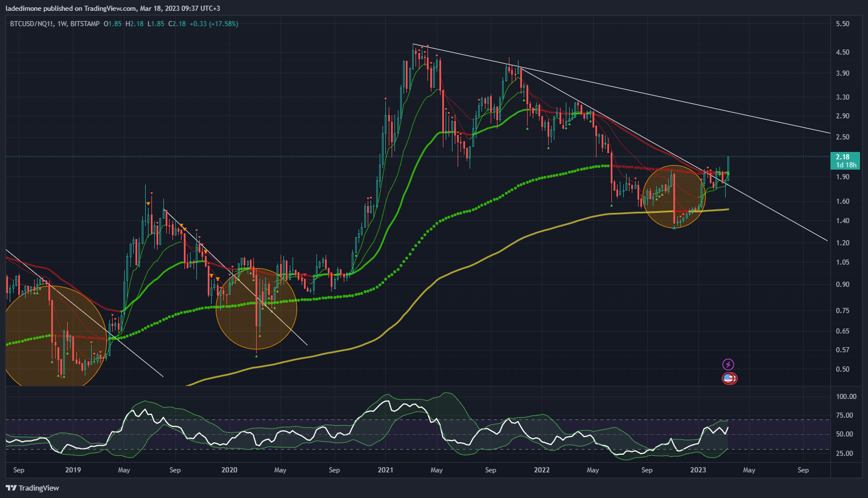
Task: Click the +0.33 (+17.58%) change readout
Action: [x=214, y=24]
